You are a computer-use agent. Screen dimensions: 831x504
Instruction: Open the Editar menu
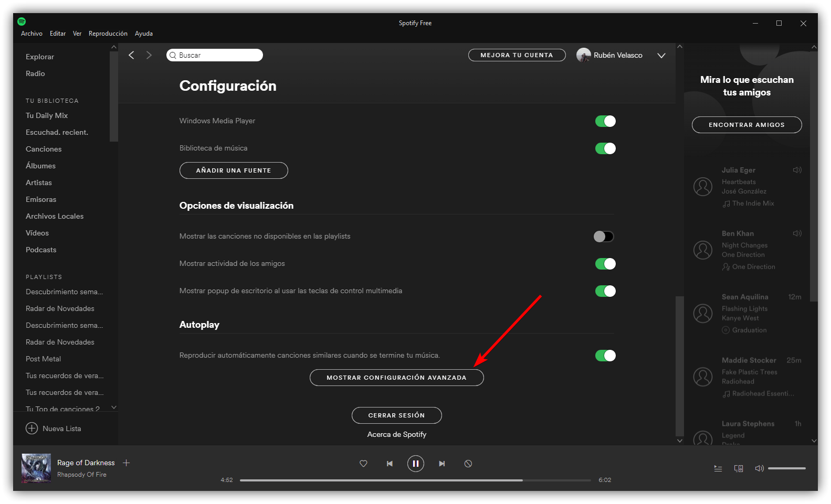pos(58,34)
